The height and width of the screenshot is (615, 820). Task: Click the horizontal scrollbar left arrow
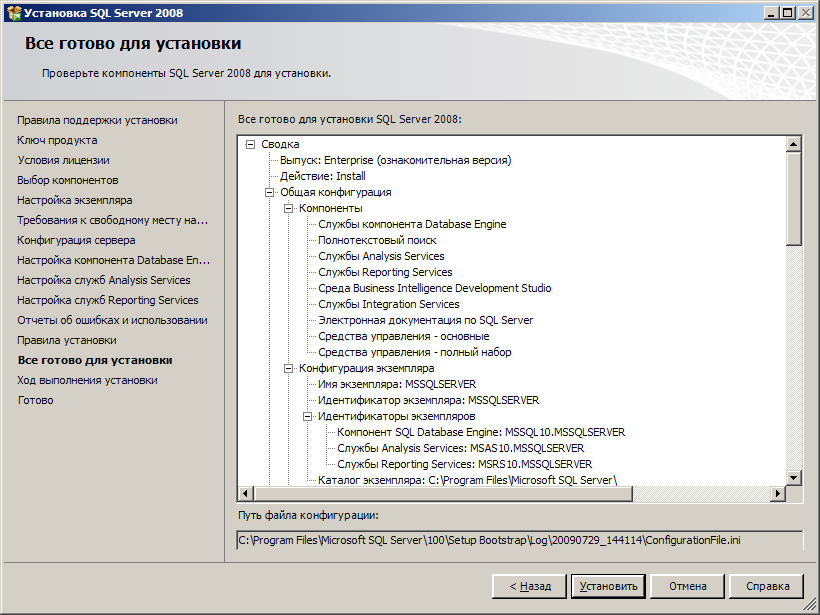(246, 493)
